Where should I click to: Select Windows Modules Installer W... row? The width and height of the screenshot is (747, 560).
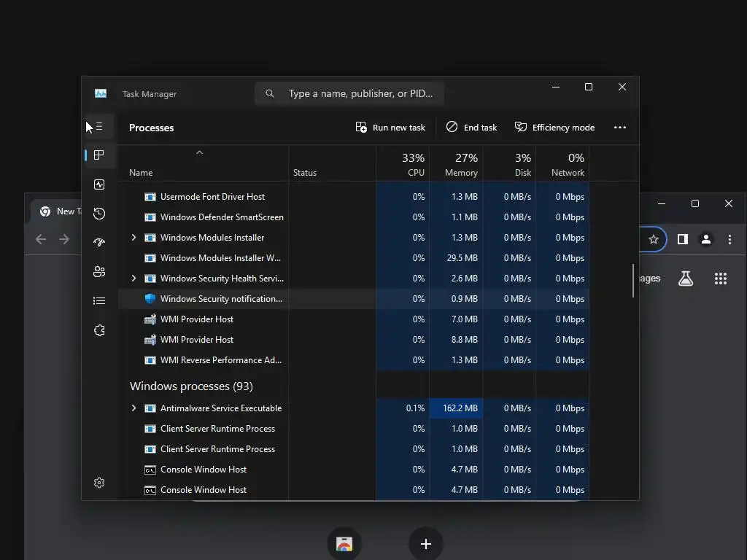pyautogui.click(x=354, y=257)
